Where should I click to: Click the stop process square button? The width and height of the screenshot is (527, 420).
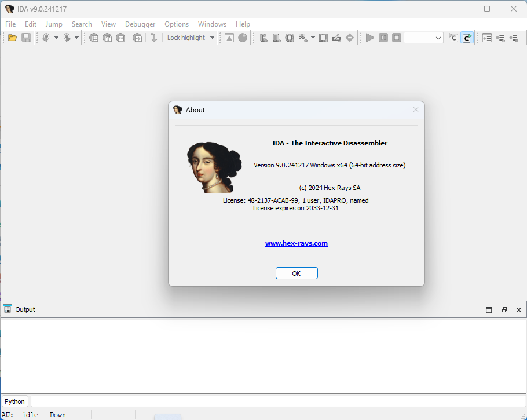tap(397, 38)
